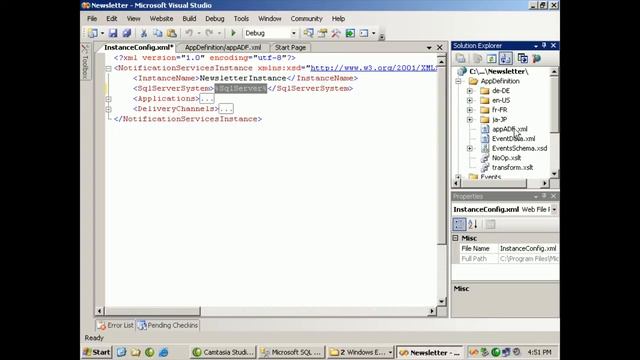Click the Toolbox wrench-and-hammer toolbar icon

336,33
